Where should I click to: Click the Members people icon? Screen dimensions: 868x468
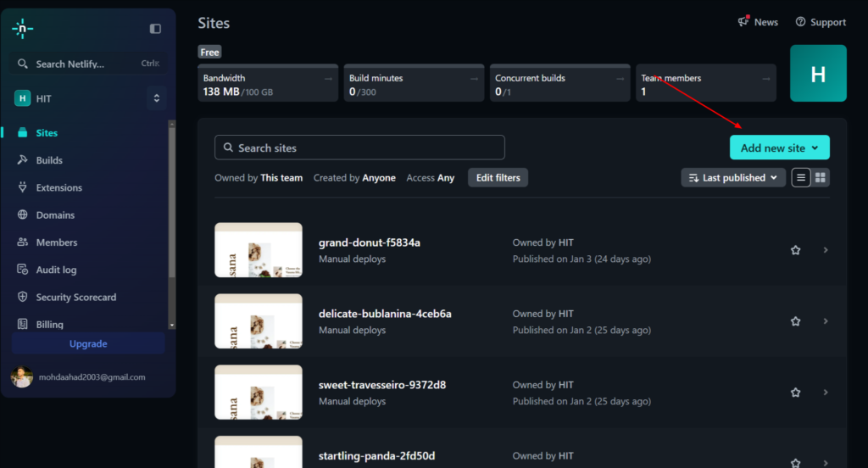[22, 242]
